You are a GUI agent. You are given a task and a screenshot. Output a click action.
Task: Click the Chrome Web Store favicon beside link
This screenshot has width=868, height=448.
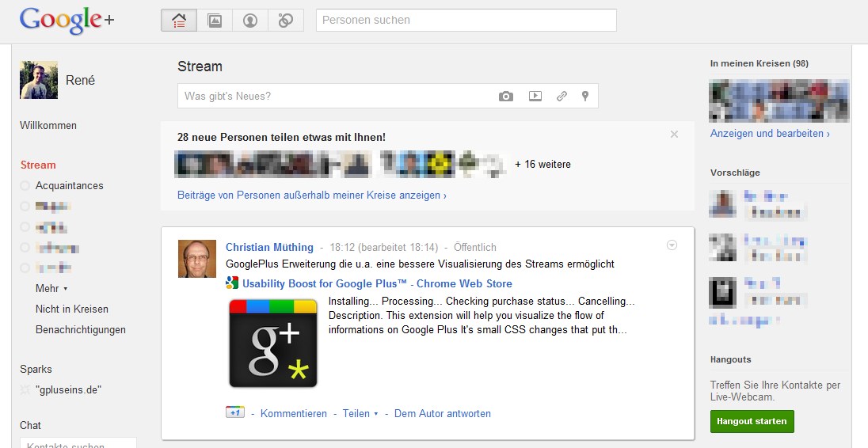tap(232, 283)
